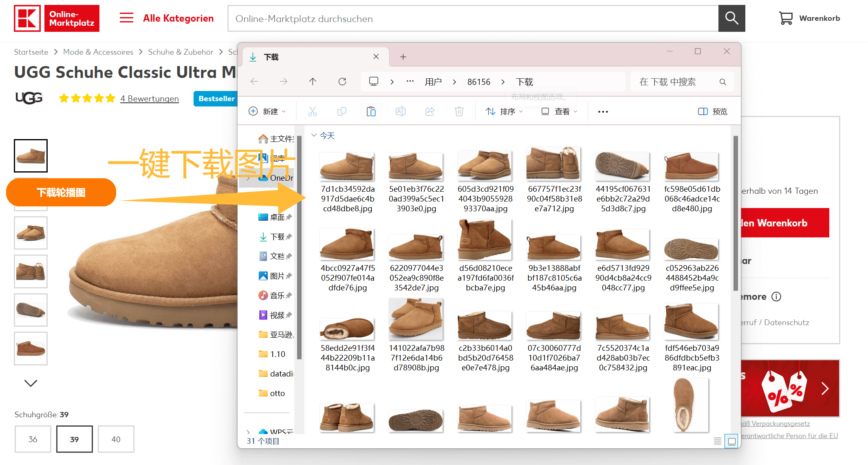Image resolution: width=868 pixels, height=465 pixels.
Task: Open the Mode & Accessoires breadcrumb
Action: click(98, 52)
